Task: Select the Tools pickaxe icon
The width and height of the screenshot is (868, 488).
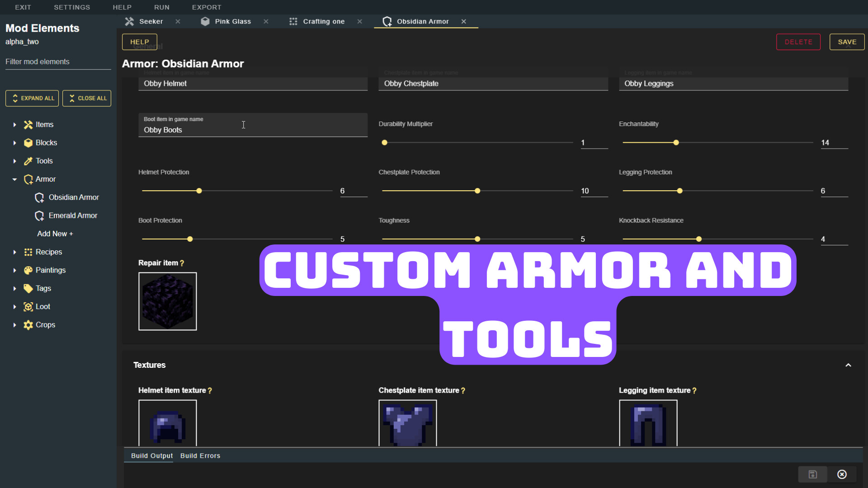Action: tap(28, 161)
